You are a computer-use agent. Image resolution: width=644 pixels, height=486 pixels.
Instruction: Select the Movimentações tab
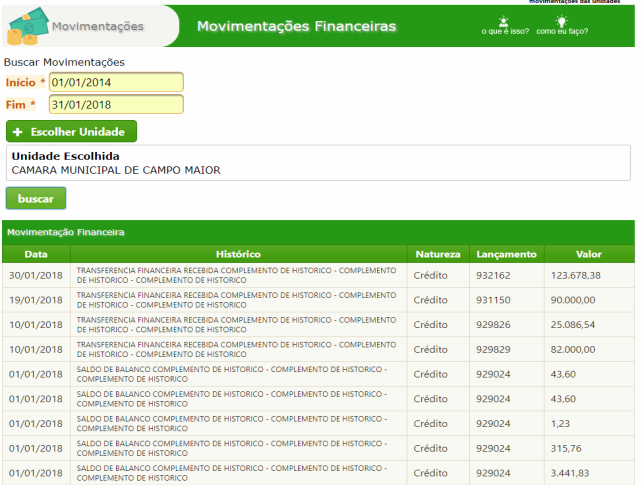97,27
